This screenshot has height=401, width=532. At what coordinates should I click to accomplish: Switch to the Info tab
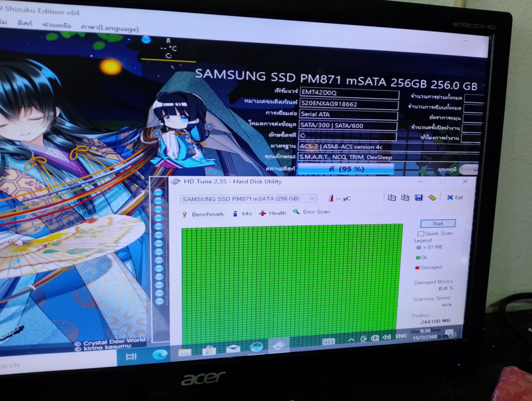point(243,214)
